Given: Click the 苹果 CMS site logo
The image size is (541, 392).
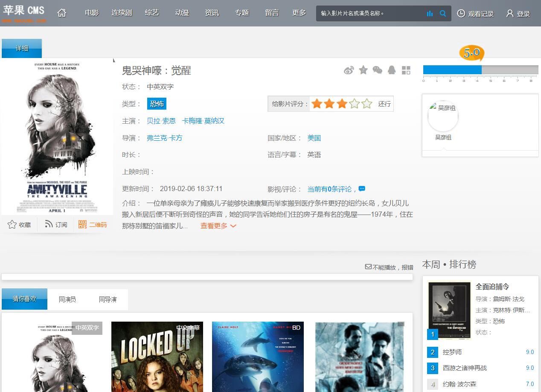Looking at the screenshot, I should click(24, 13).
